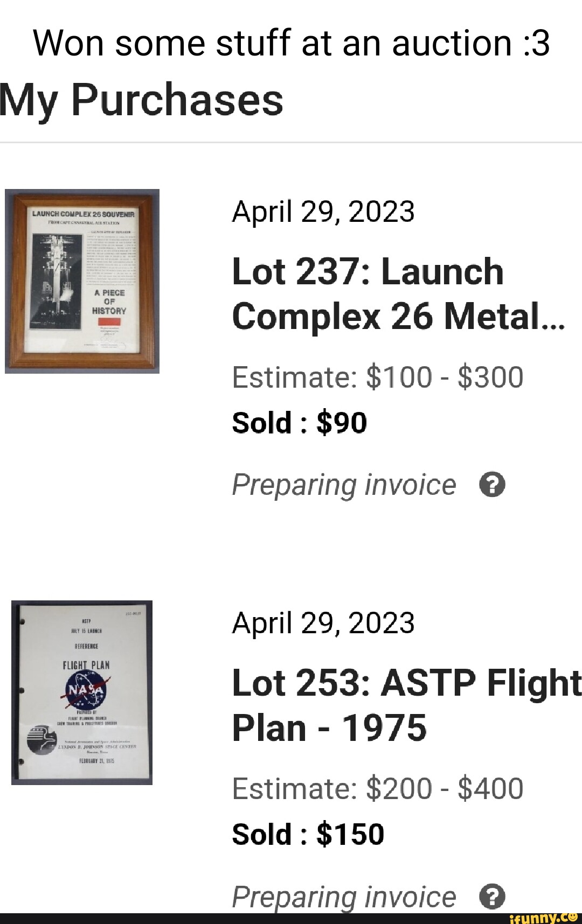Click the help icon beside Lot 237's invoice status
This screenshot has height=924, width=582.
[491, 485]
